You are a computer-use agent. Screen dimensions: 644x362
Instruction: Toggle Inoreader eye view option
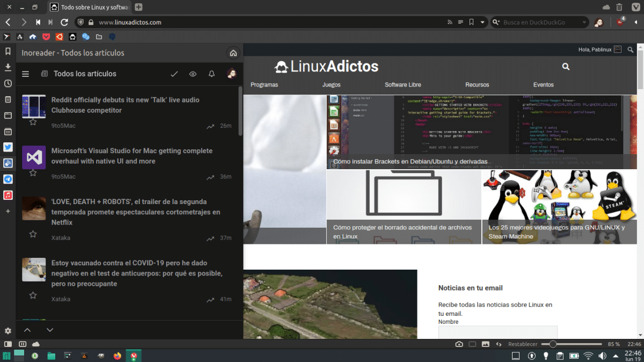(x=193, y=74)
